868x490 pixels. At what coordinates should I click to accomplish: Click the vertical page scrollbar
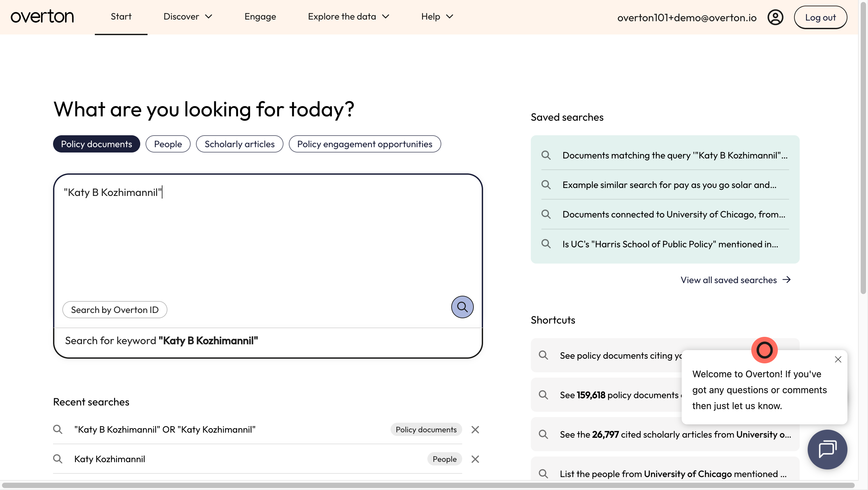(863, 148)
